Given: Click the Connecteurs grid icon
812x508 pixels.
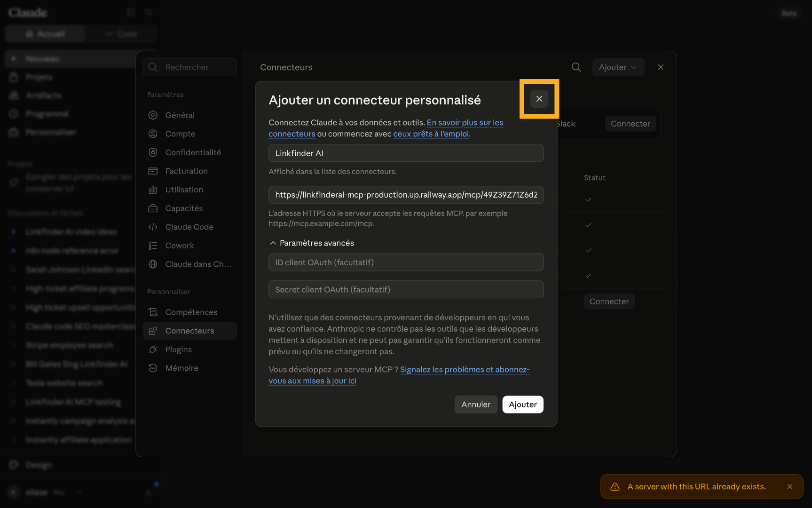Looking at the screenshot, I should [x=153, y=331].
